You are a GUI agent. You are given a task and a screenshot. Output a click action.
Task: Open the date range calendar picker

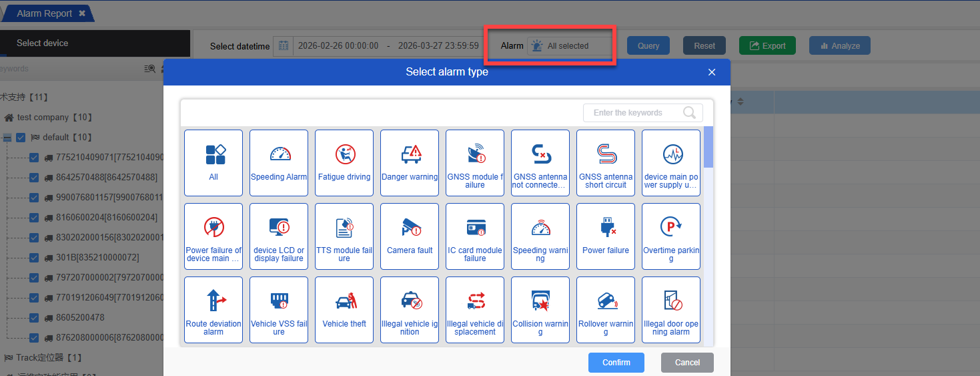point(284,46)
